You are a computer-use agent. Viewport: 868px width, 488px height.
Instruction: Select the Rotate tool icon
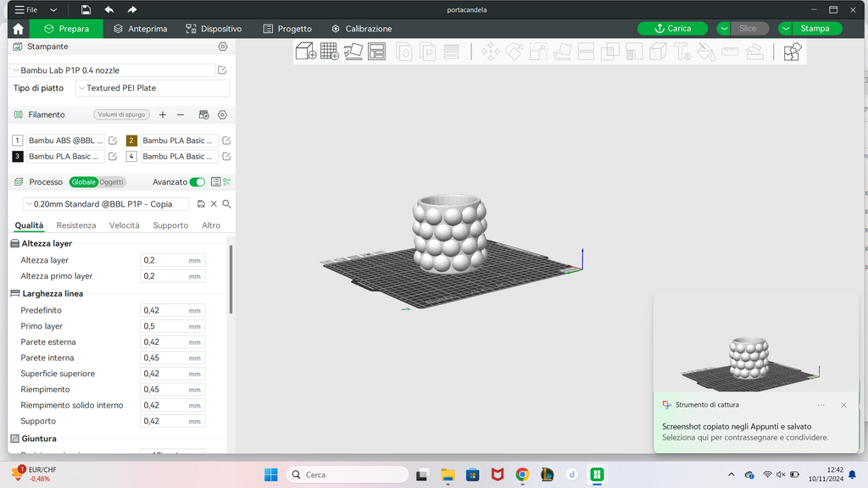tap(515, 52)
